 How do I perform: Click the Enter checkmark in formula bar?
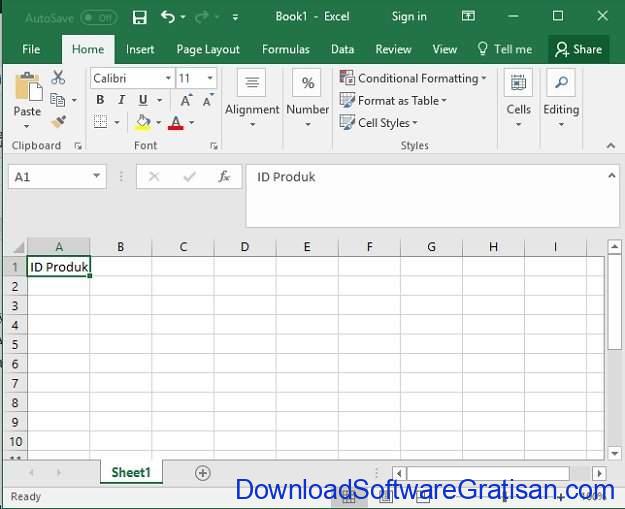[x=189, y=177]
